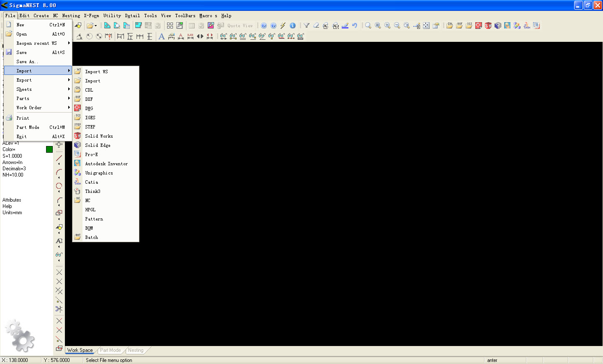The image size is (603, 364).
Task: Click the blue Undo arrow icon
Action: coord(355,26)
